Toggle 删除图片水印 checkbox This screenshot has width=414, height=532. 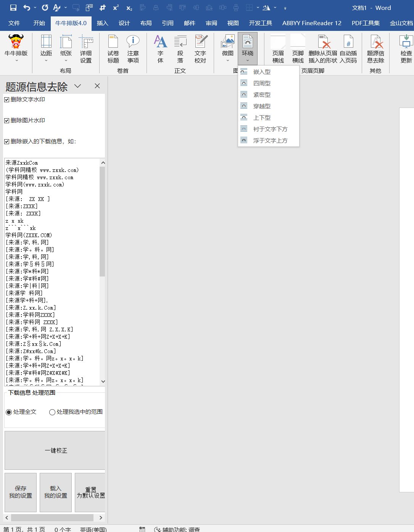[6, 121]
